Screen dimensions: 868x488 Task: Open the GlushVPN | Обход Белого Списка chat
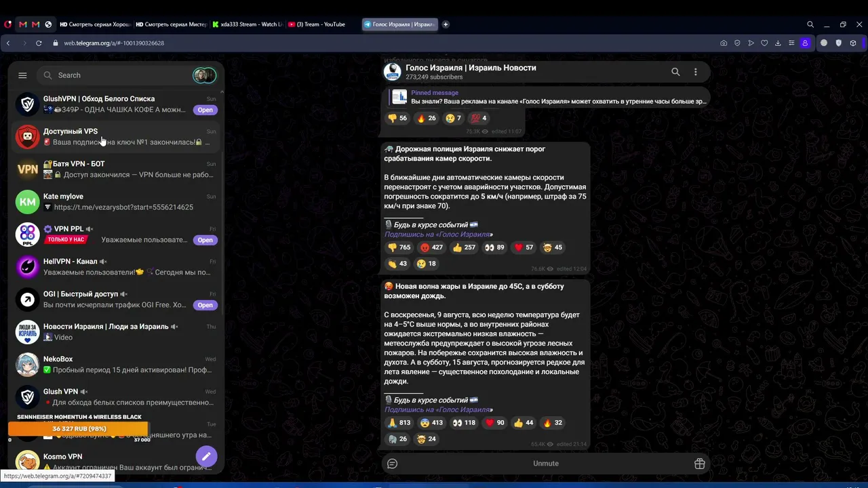116,104
